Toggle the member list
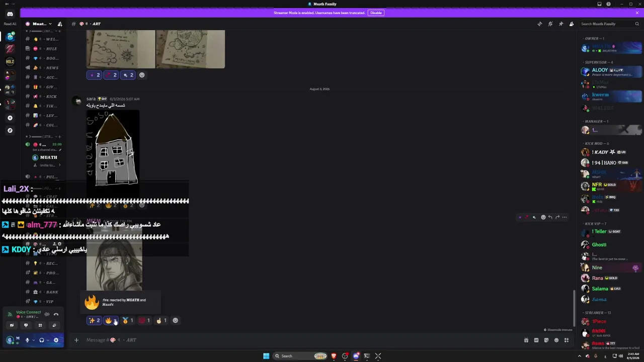 pyautogui.click(x=572, y=24)
